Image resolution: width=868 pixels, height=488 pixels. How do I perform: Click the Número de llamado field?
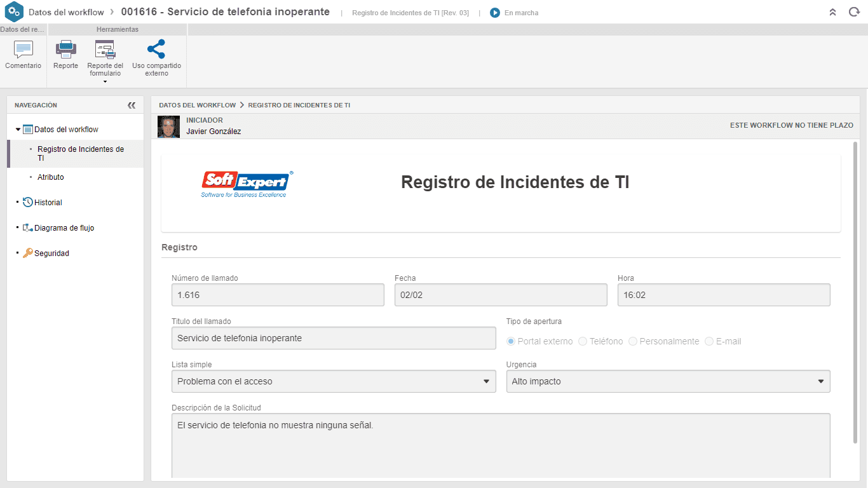coord(278,295)
